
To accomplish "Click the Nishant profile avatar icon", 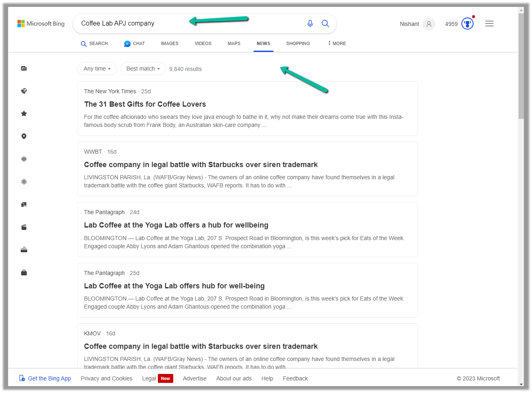I will pyautogui.click(x=429, y=24).
